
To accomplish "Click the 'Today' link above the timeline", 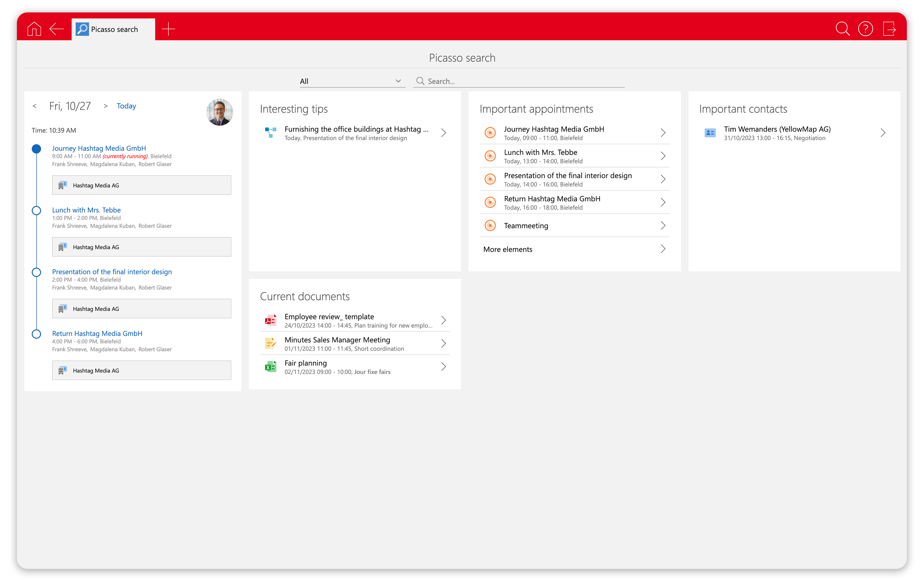I will tap(126, 106).
